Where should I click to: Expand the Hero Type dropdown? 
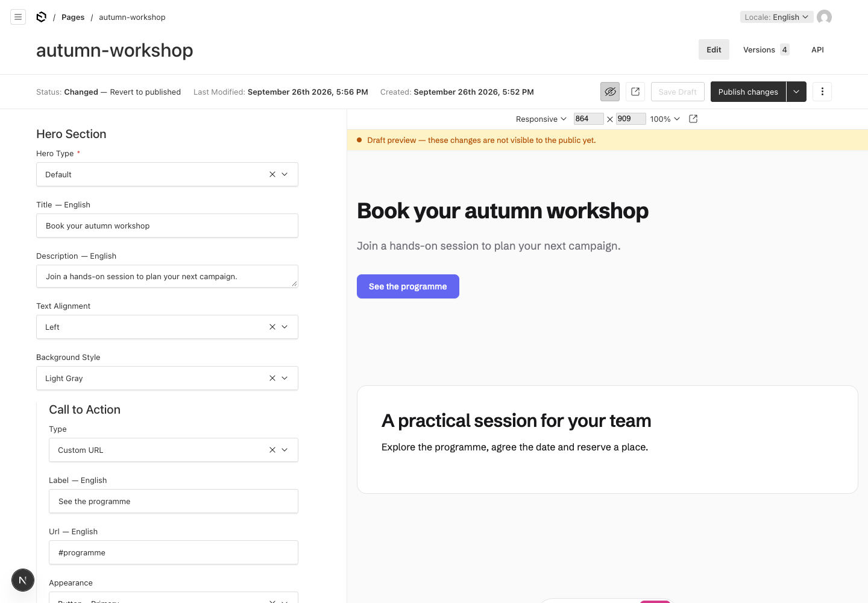tap(285, 174)
